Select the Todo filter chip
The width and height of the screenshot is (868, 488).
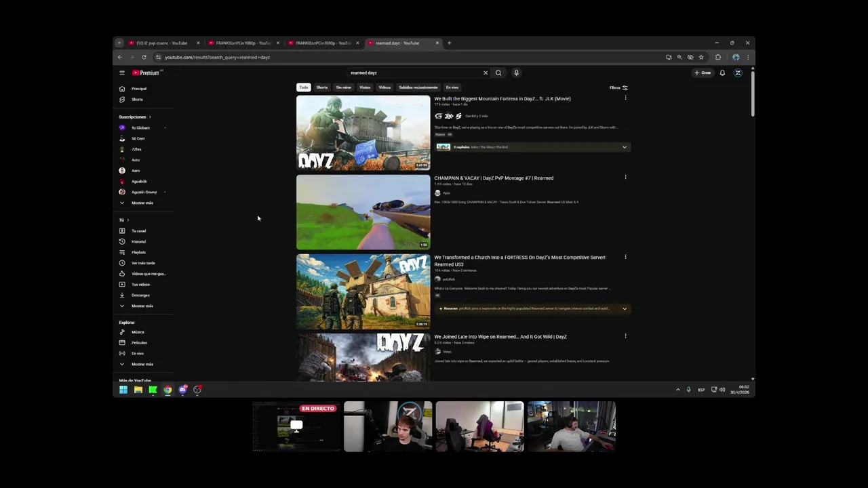click(x=304, y=87)
